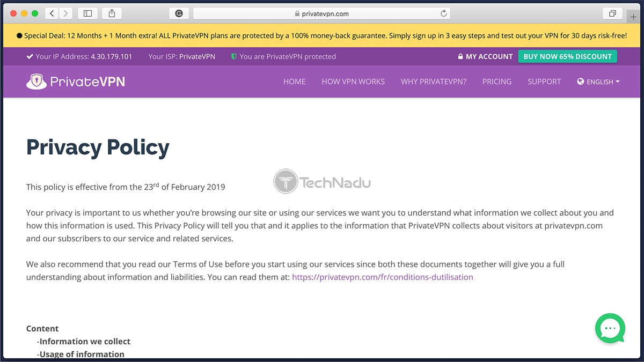Viewport: 644px width, 362px height.
Task: Go to How VPN Works page
Action: click(353, 82)
